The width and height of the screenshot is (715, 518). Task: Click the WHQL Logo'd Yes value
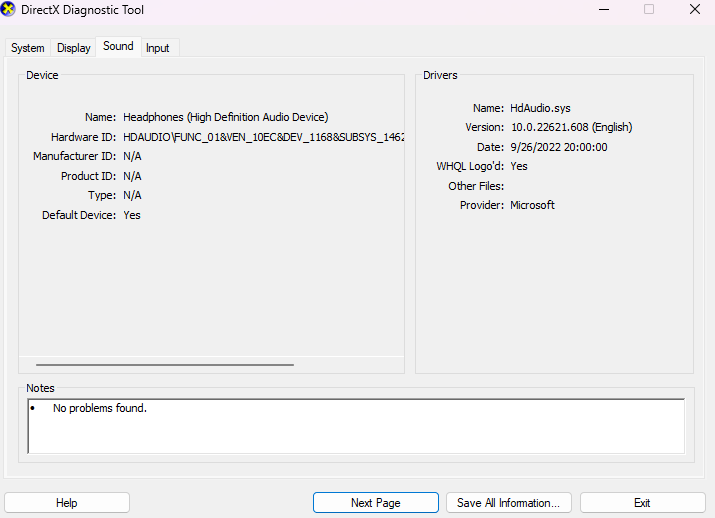click(519, 166)
